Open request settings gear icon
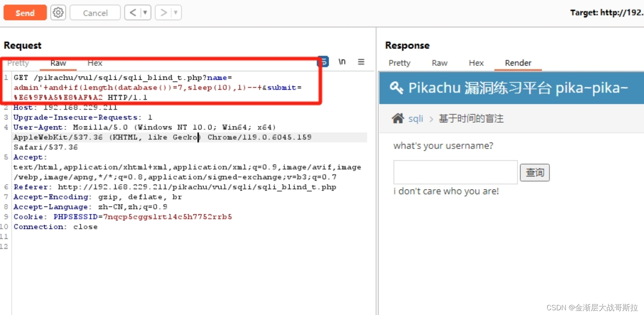 [x=58, y=13]
